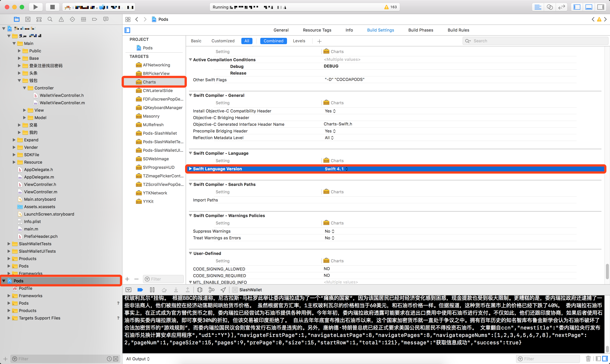The image size is (610, 364).
Task: Open the Test navigator diamond icon
Action: [72, 19]
